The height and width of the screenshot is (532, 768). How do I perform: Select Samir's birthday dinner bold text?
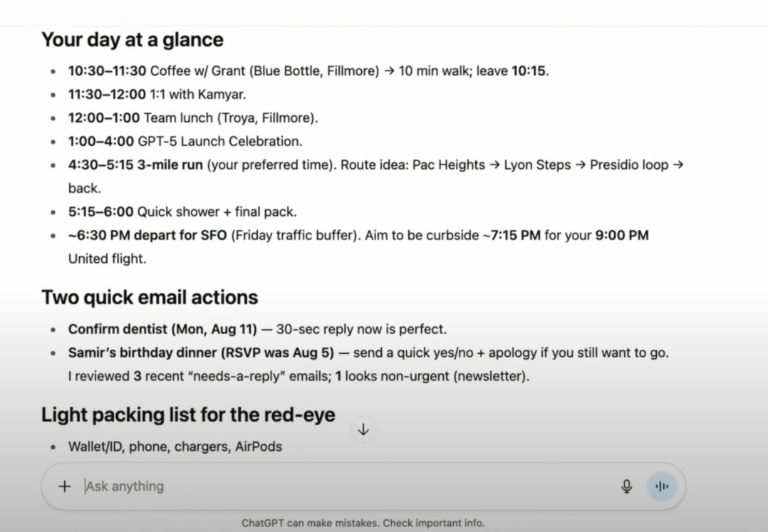[201, 353]
